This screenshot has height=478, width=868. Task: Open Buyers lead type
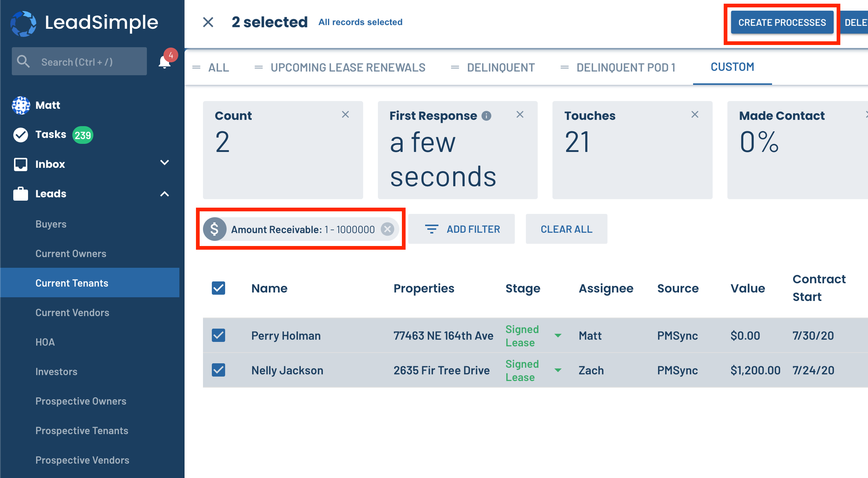pos(51,224)
